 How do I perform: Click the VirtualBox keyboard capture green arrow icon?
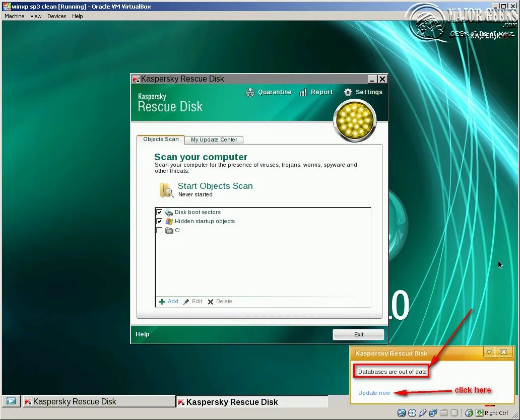480,413
